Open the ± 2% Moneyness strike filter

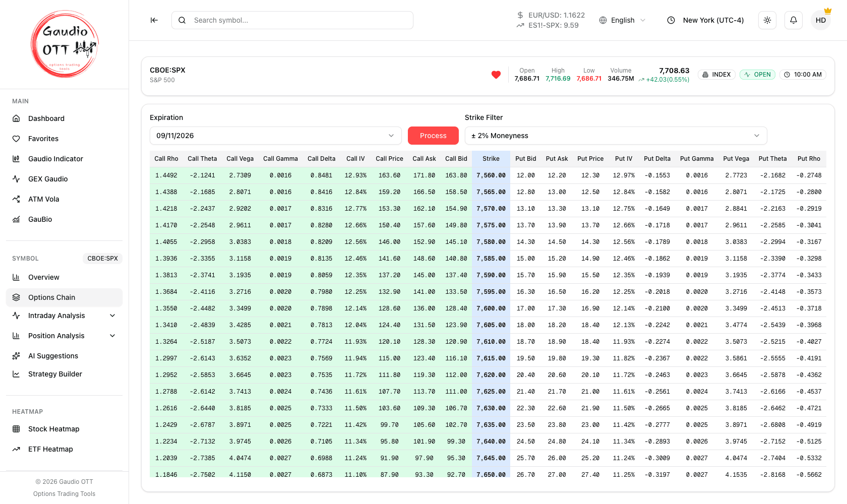[x=616, y=136]
